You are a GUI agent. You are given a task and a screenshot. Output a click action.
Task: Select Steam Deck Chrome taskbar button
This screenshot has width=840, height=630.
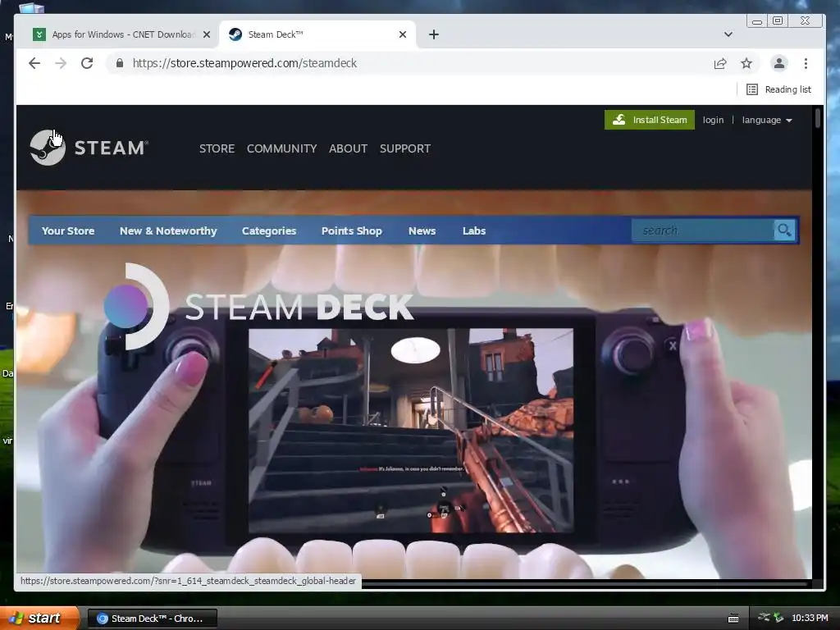pos(152,619)
